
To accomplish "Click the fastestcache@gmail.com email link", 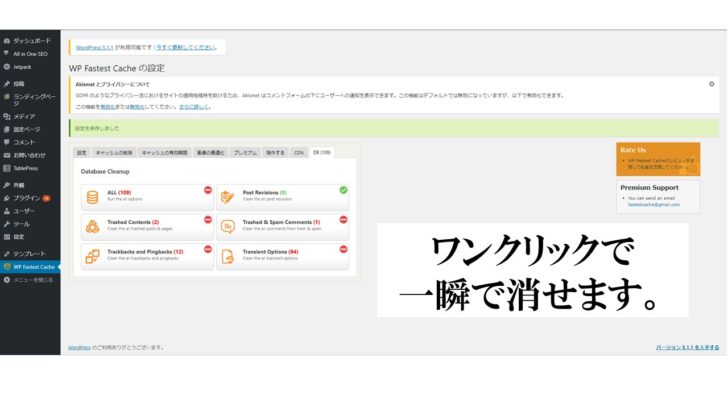I will click(x=654, y=205).
